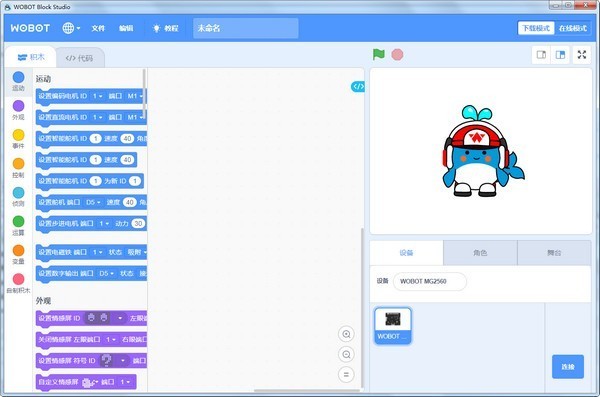The image size is (600, 397).
Task: Click power value 30 in 设置步进电机 block
Action: coord(138,223)
